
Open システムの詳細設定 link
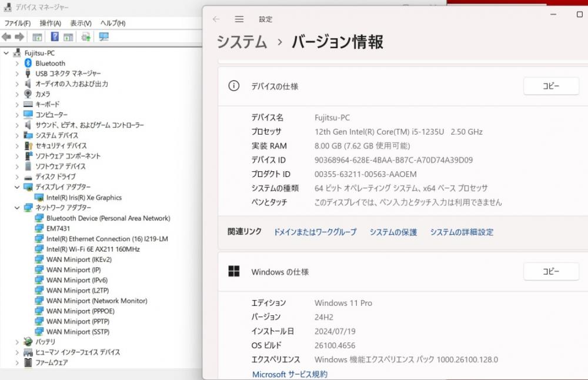click(x=462, y=232)
